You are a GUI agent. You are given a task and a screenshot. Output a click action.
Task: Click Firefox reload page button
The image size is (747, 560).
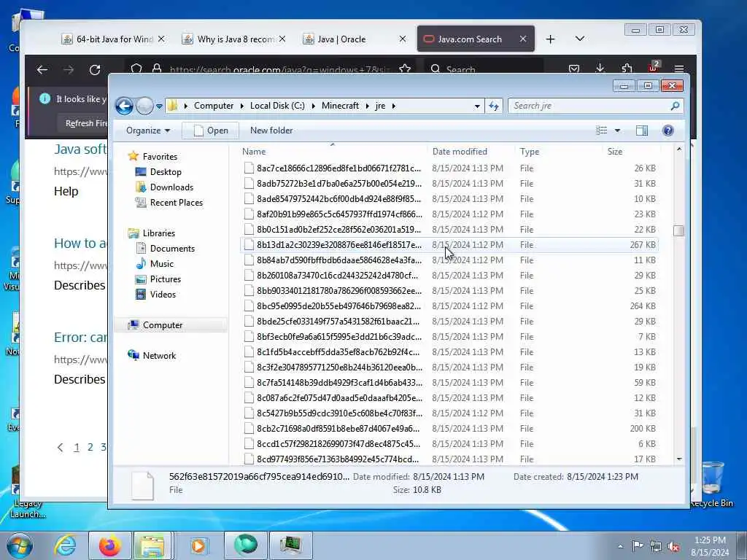pos(95,69)
